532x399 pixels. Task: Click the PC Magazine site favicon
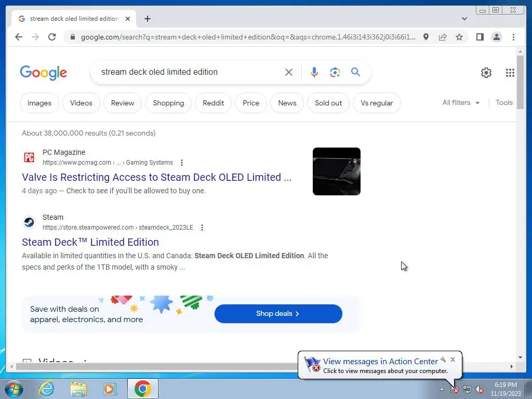coord(29,157)
